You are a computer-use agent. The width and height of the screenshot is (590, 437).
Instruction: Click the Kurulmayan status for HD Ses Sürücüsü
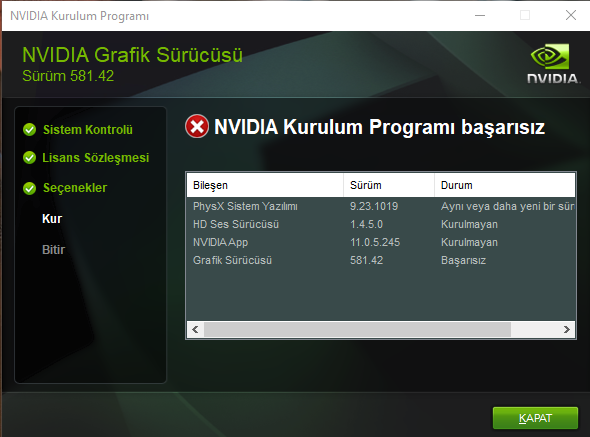point(469,224)
